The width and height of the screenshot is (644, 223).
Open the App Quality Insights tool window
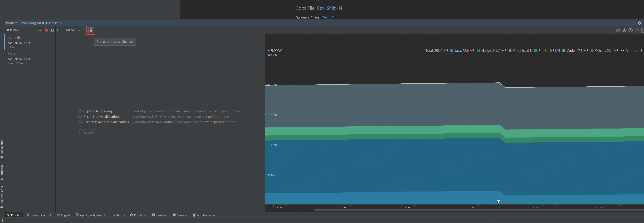[x=91, y=215]
